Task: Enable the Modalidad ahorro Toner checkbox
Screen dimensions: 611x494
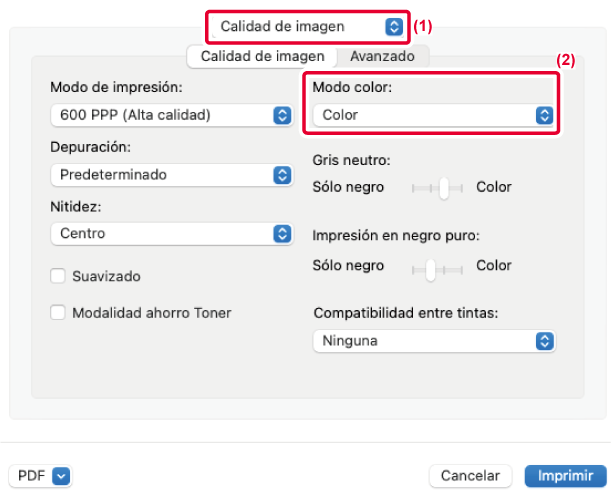Action: [58, 313]
